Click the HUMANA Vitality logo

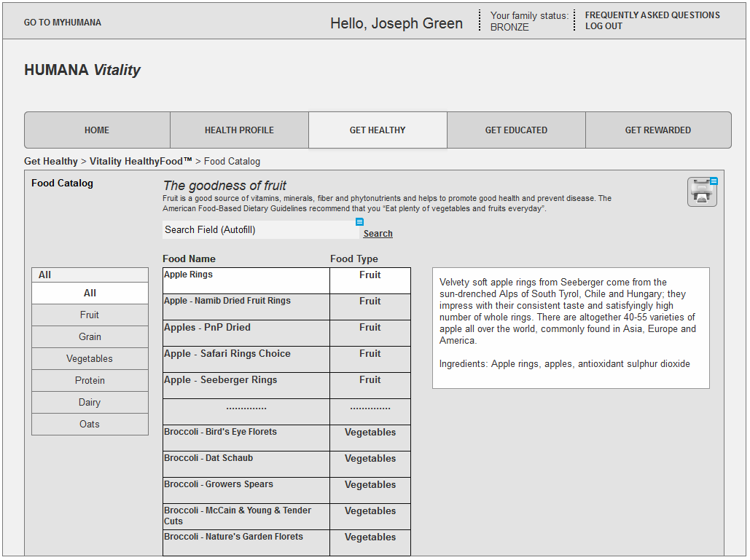click(82, 70)
